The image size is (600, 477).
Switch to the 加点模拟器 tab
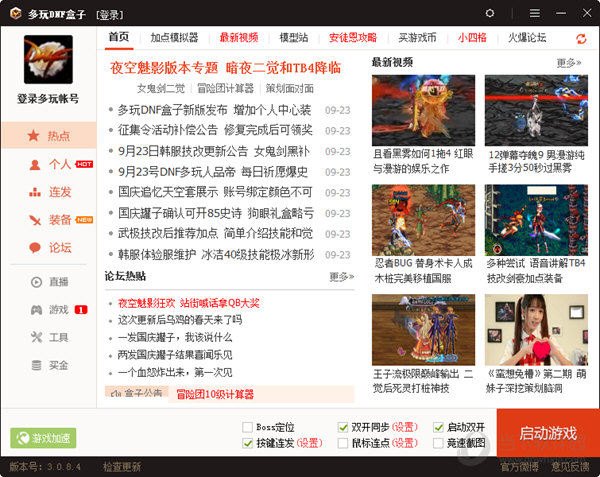174,37
